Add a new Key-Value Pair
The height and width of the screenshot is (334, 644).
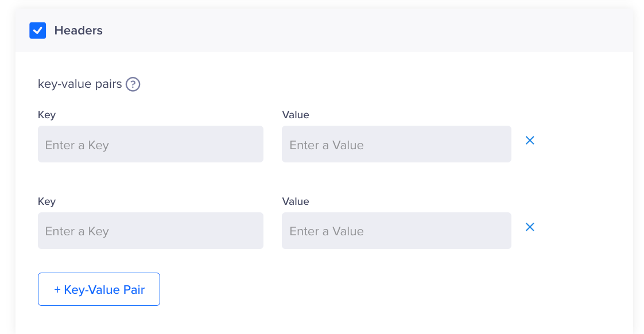click(99, 289)
